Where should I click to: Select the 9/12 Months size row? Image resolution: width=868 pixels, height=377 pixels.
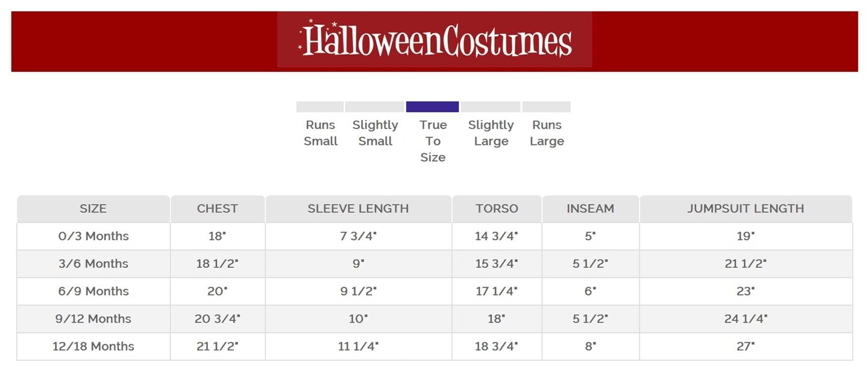[93, 319]
